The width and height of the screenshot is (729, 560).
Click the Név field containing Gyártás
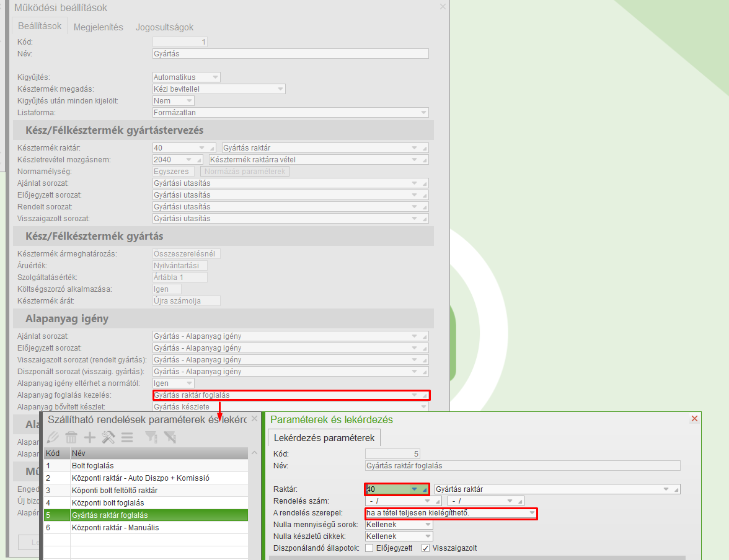[291, 54]
